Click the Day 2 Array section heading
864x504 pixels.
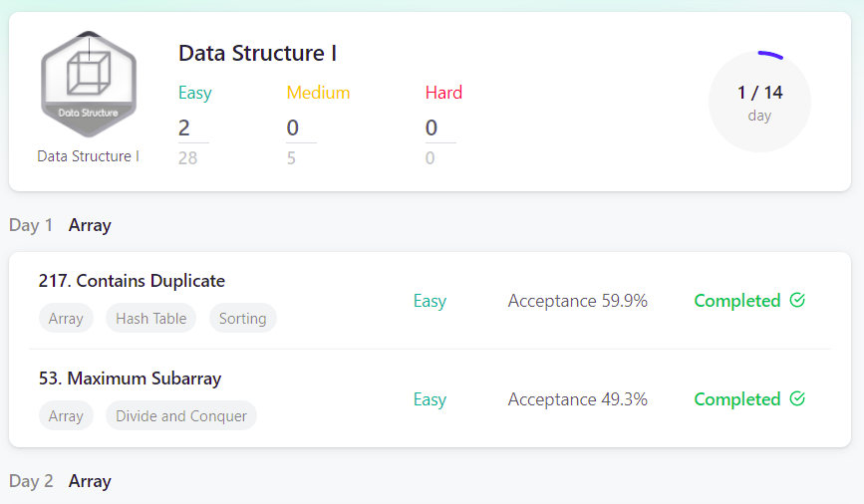pos(60,481)
